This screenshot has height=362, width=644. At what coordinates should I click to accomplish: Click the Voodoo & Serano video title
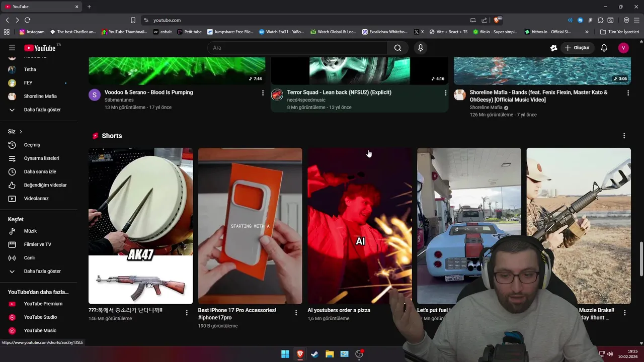(x=149, y=93)
